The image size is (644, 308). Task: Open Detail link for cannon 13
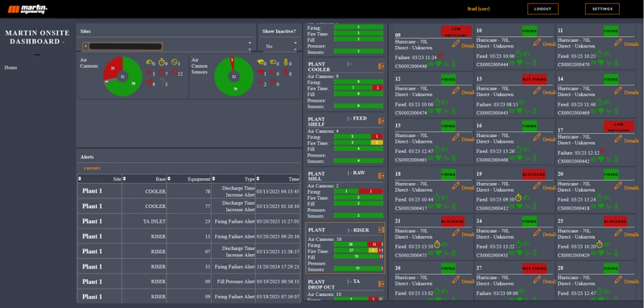550,93
